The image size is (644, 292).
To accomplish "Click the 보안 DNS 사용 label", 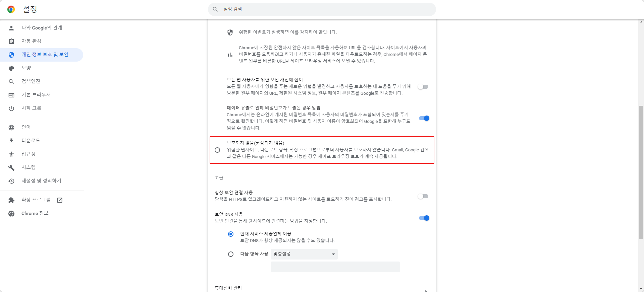I will point(229,214).
